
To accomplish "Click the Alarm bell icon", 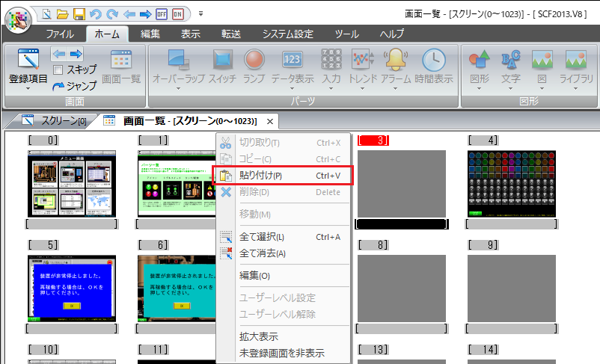I will [x=395, y=60].
